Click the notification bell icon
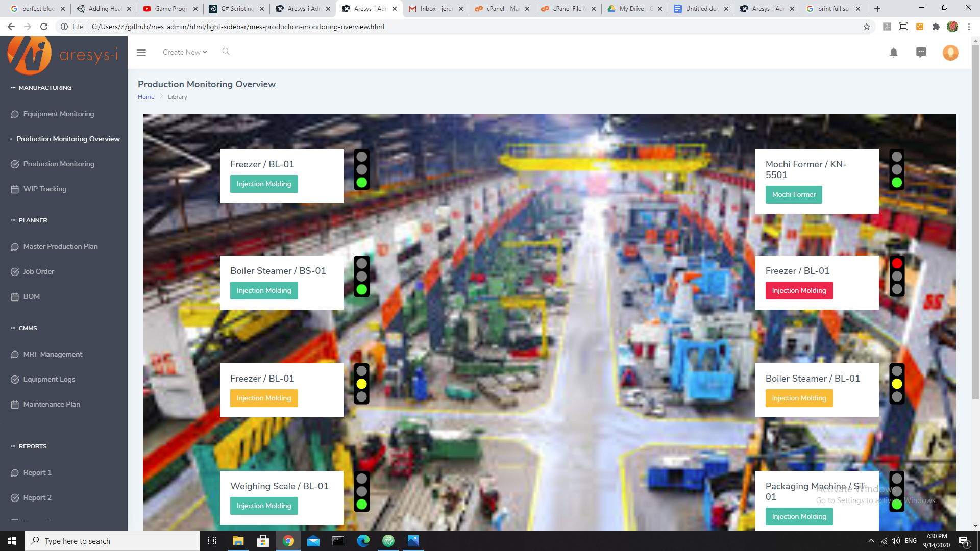The width and height of the screenshot is (980, 551). coord(893,53)
